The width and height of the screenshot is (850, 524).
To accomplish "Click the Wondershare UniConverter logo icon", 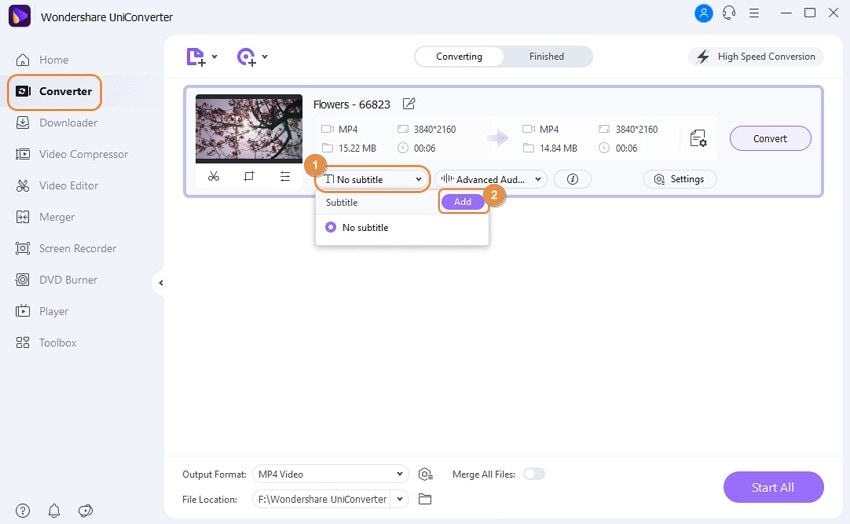I will 20,16.
